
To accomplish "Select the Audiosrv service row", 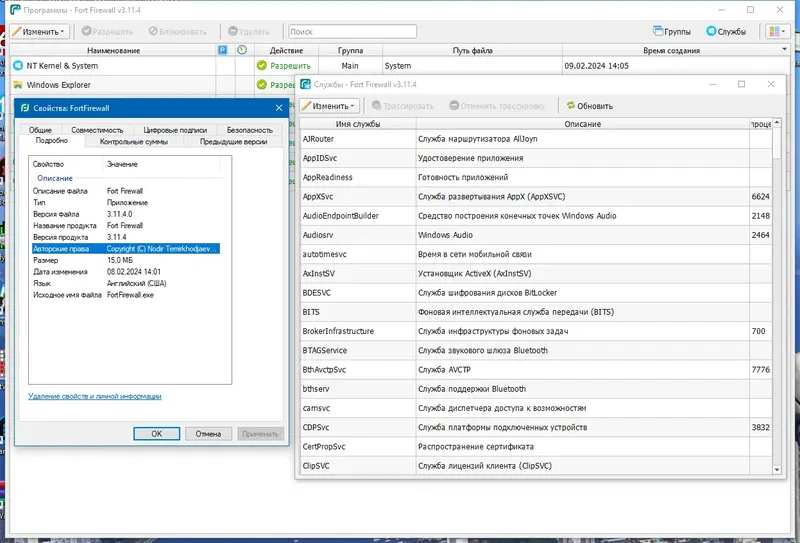I will pos(536,235).
